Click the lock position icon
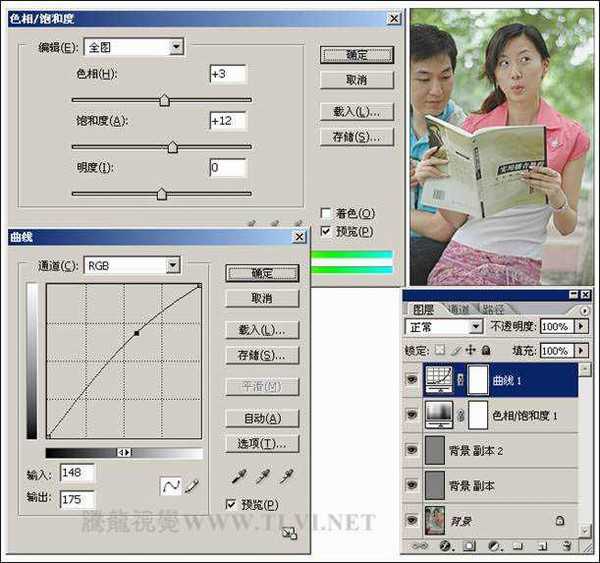This screenshot has width=600, height=563. point(471,351)
